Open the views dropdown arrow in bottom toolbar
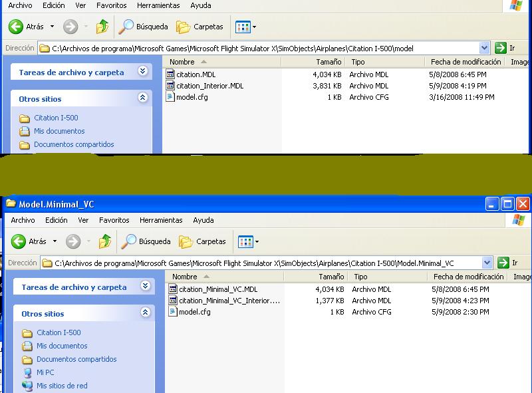The height and width of the screenshot is (393, 532). pos(257,242)
